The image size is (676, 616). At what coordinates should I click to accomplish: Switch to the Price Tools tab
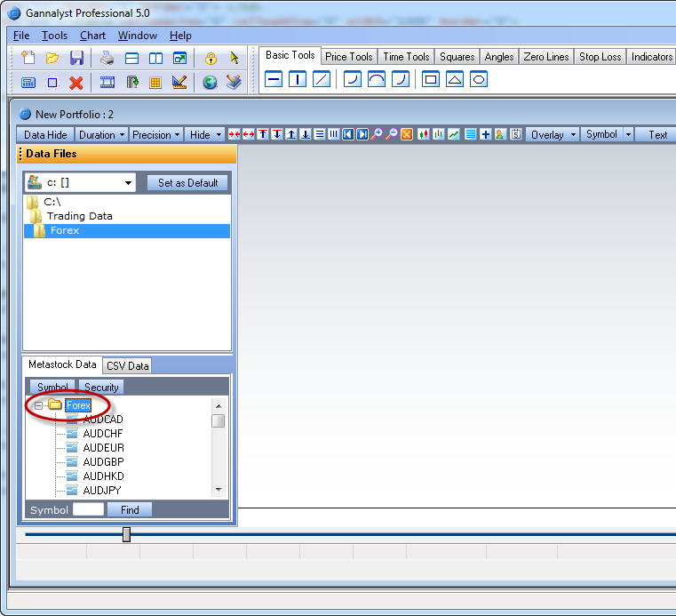point(349,57)
